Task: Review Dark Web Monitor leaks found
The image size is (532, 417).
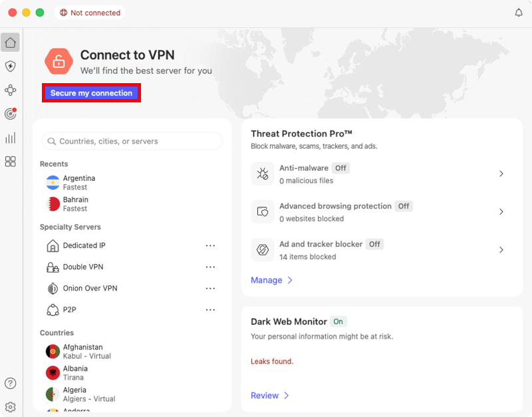Action: tap(266, 395)
